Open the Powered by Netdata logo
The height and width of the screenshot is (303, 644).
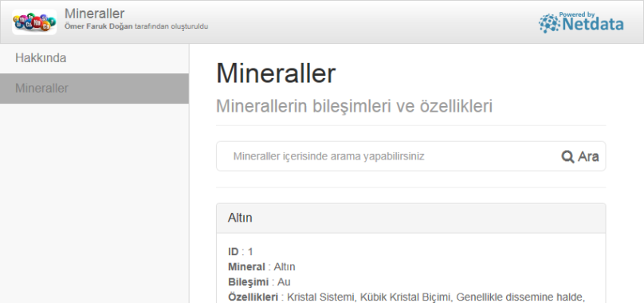coord(581,22)
